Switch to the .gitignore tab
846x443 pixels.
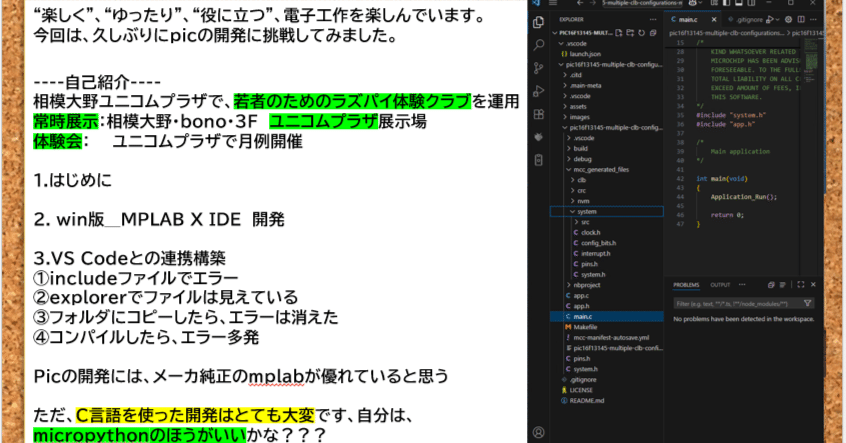click(x=749, y=19)
